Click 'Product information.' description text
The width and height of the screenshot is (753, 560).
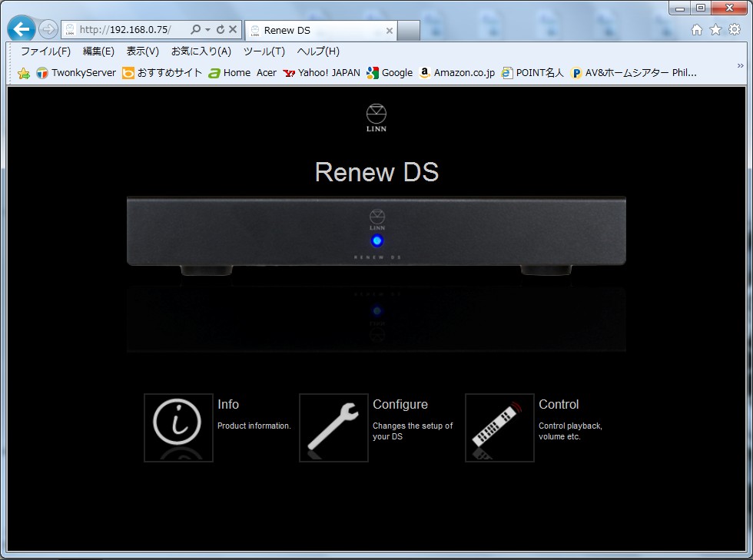pos(254,426)
